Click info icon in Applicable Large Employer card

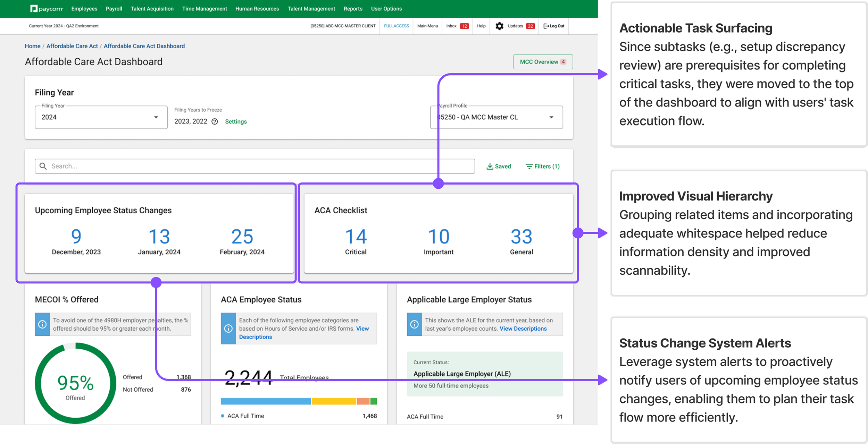coord(414,324)
